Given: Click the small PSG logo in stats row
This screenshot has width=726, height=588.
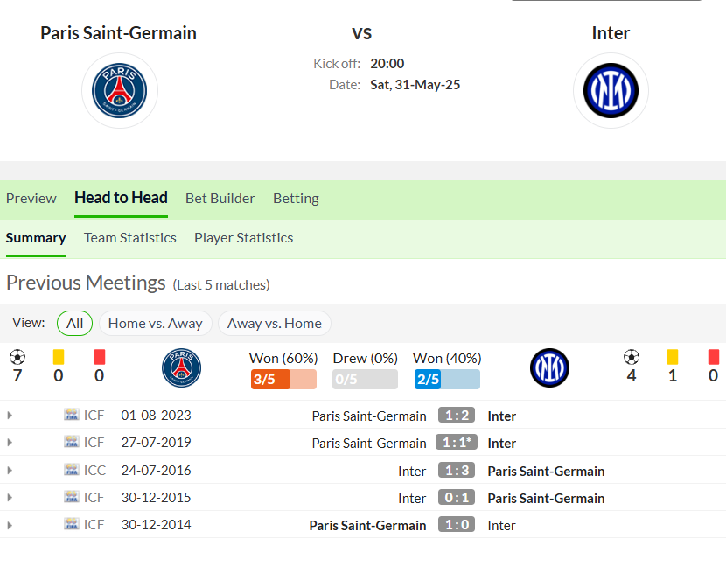Looking at the screenshot, I should point(182,367).
